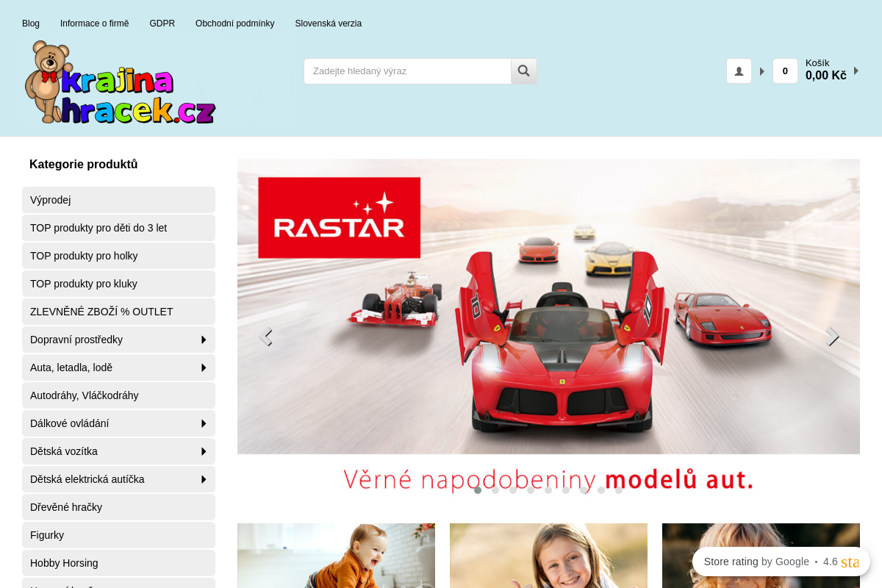Click the magnifying glass search button
The height and width of the screenshot is (588, 882).
(x=524, y=71)
